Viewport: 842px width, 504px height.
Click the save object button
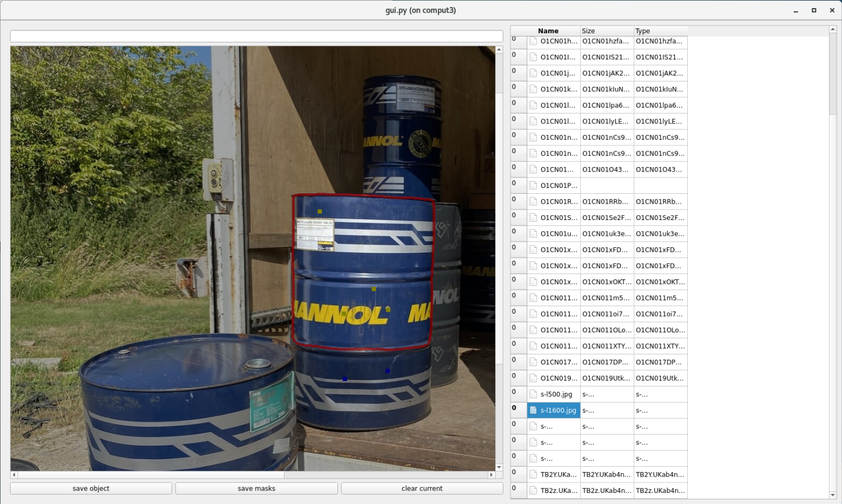pyautogui.click(x=91, y=488)
